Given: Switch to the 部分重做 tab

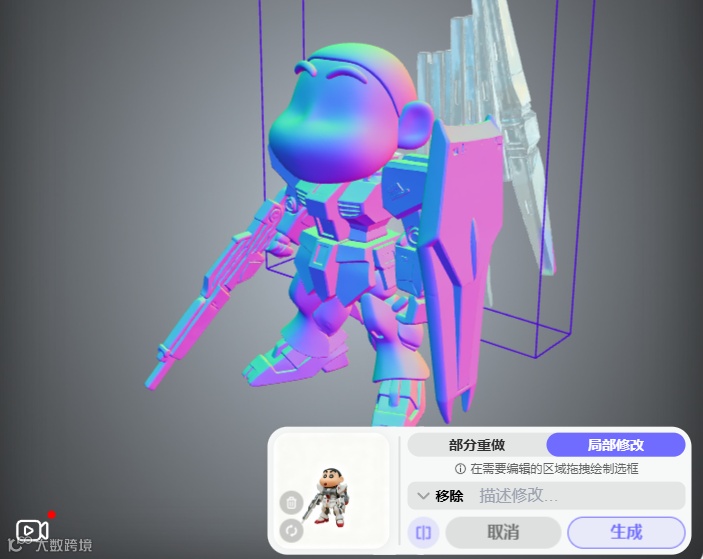Looking at the screenshot, I should (477, 445).
